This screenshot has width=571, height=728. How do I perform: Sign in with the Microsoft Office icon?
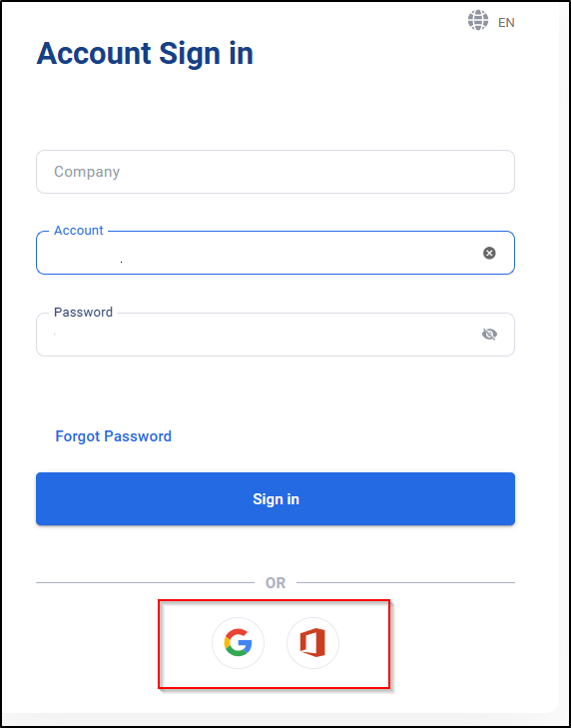(x=312, y=643)
